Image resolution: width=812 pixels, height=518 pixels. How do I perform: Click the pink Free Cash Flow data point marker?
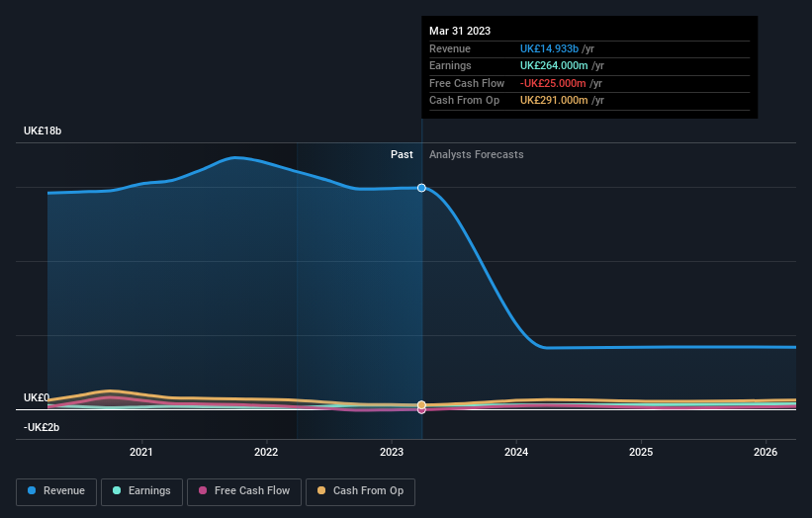421,410
